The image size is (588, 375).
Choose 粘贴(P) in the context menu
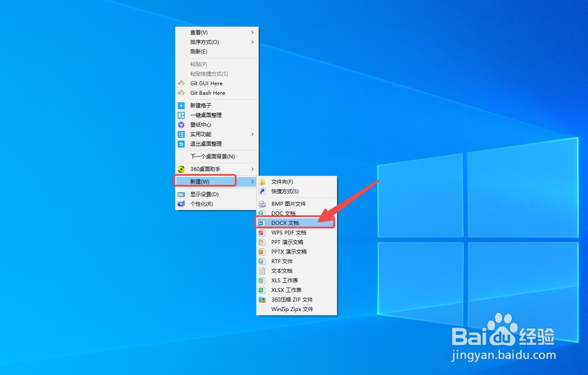[216, 64]
